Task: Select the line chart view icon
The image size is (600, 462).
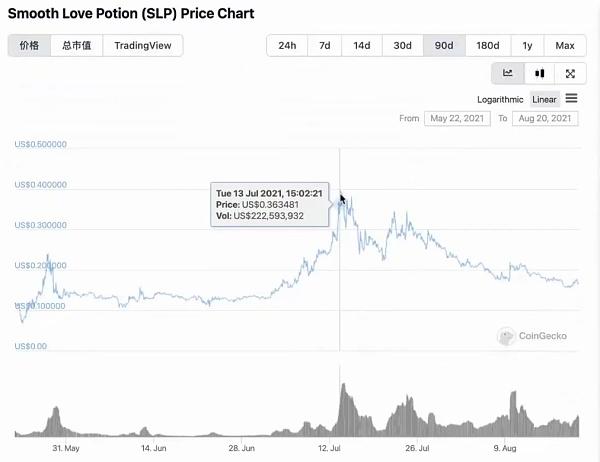Action: (x=508, y=73)
